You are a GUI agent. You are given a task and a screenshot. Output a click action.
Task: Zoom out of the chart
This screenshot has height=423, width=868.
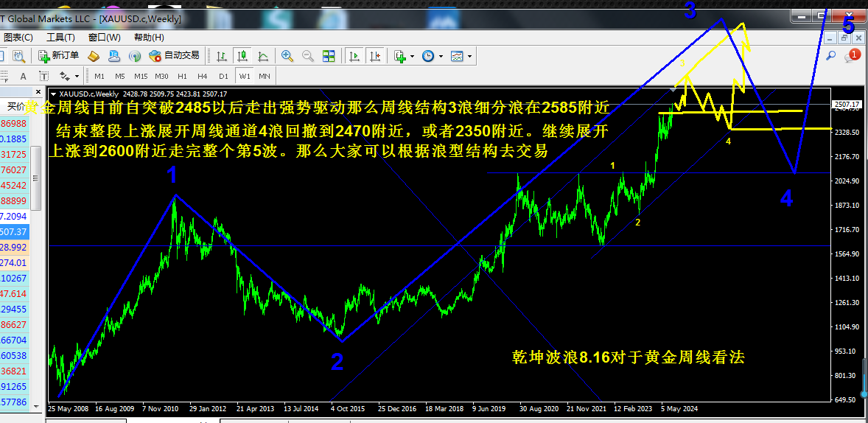coord(308,56)
